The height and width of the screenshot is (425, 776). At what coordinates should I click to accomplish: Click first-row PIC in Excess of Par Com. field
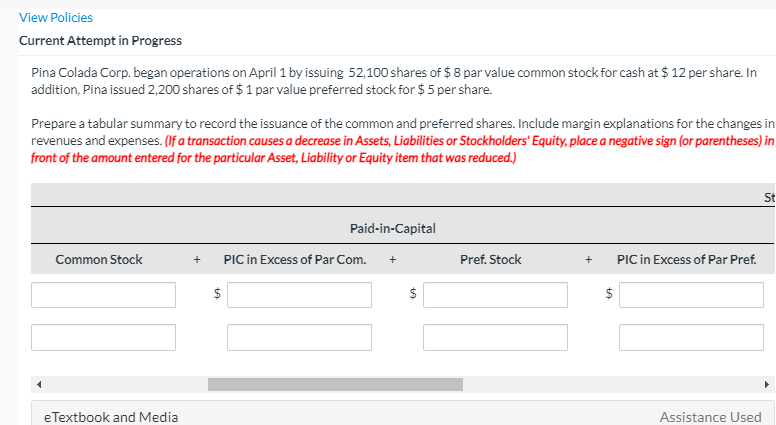(x=299, y=295)
